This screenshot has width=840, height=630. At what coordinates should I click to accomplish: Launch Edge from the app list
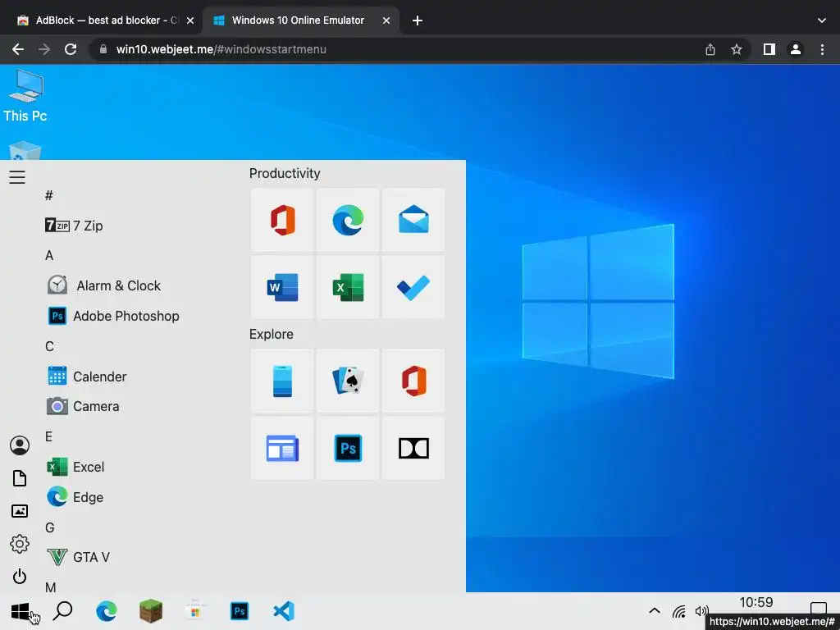(75, 497)
